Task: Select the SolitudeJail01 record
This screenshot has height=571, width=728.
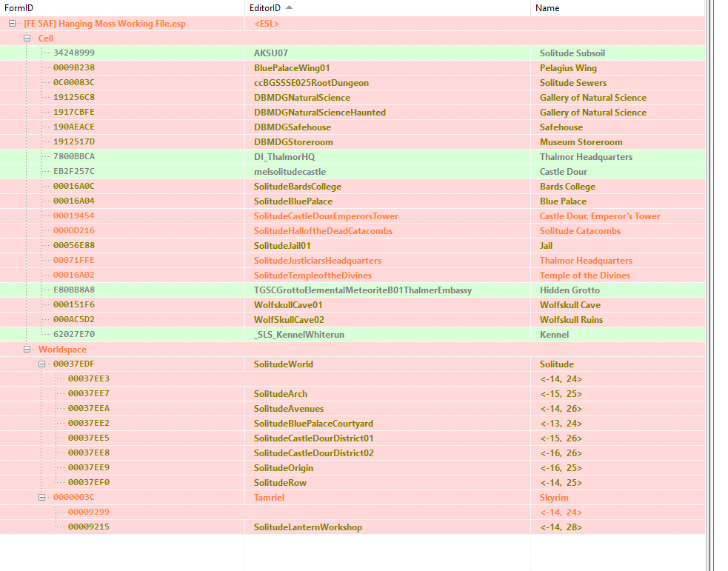Action: (x=353, y=246)
